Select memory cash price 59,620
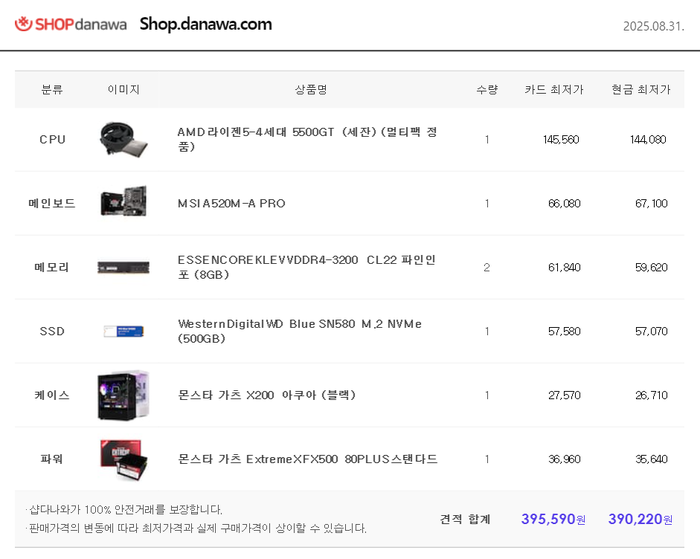The height and width of the screenshot is (559, 700). (651, 267)
